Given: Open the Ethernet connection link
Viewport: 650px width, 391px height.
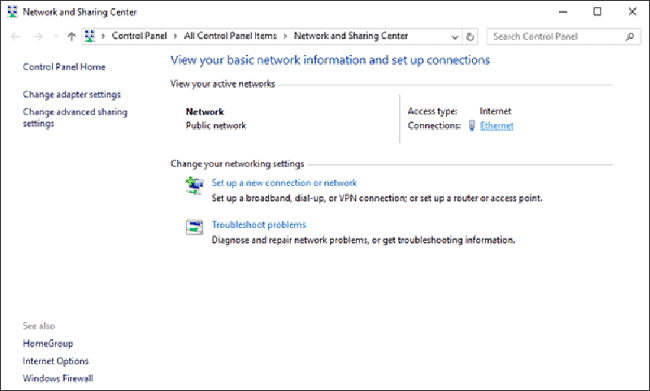Looking at the screenshot, I should click(497, 126).
